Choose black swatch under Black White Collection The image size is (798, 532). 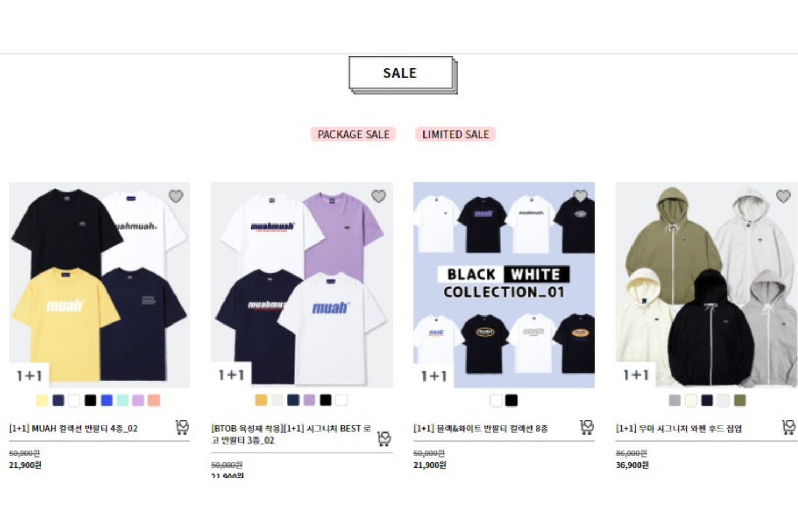pos(512,401)
